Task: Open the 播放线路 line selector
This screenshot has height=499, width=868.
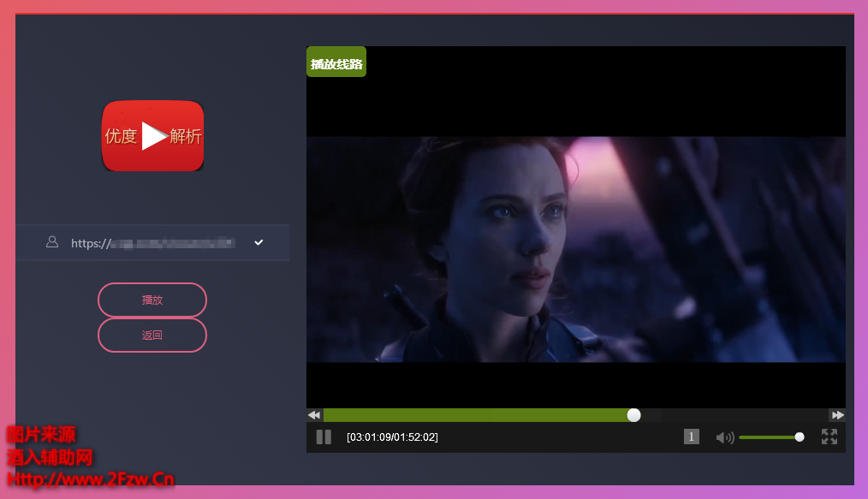Action: pos(336,62)
